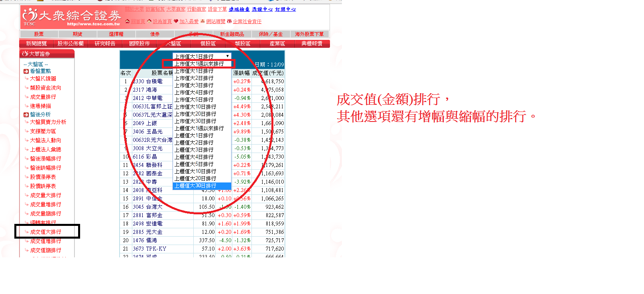Switch to the 債券 tab

pyautogui.click(x=155, y=34)
